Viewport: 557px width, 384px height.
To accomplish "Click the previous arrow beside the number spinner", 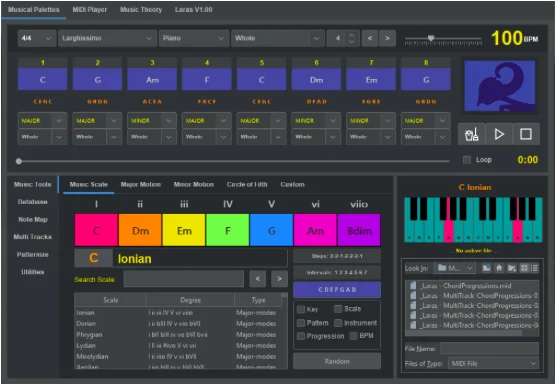I will pyautogui.click(x=370, y=38).
